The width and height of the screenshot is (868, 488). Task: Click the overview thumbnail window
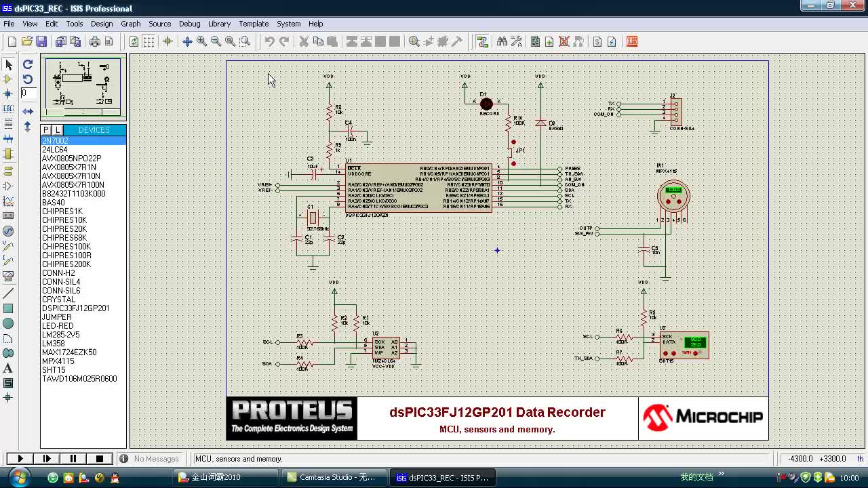point(83,87)
